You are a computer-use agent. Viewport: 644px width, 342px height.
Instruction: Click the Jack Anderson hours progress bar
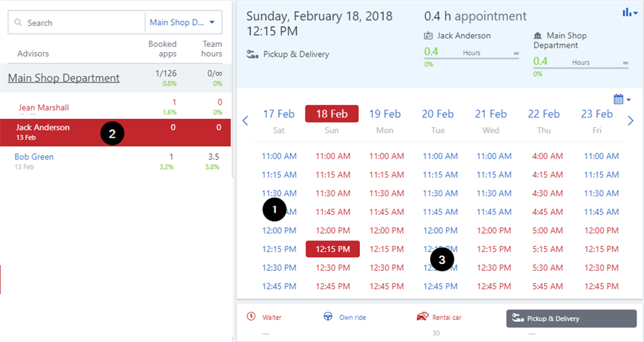click(x=471, y=58)
